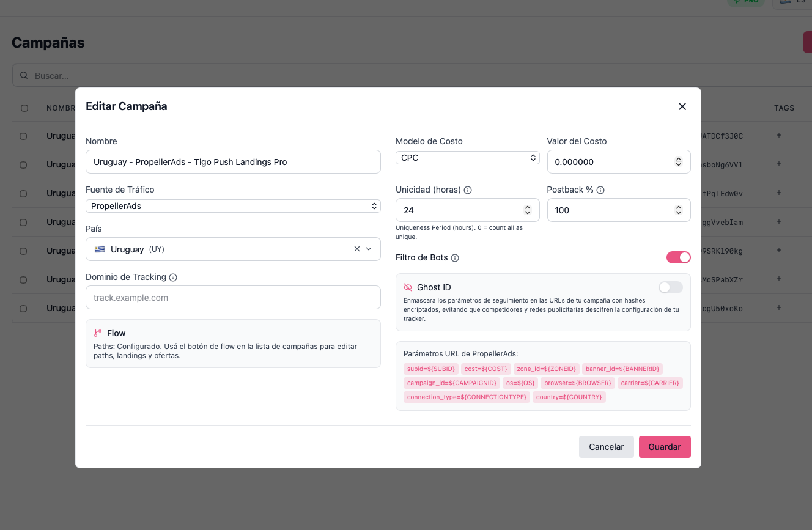Viewport: 812px width, 530px height.
Task: Click the Dominio de Tracking info icon
Action: point(173,278)
